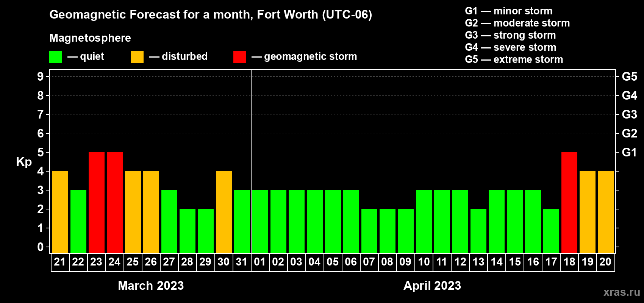Click the 'geomagnetic storm' legend label
Screen dimensions: 644x303
[x=311, y=57]
